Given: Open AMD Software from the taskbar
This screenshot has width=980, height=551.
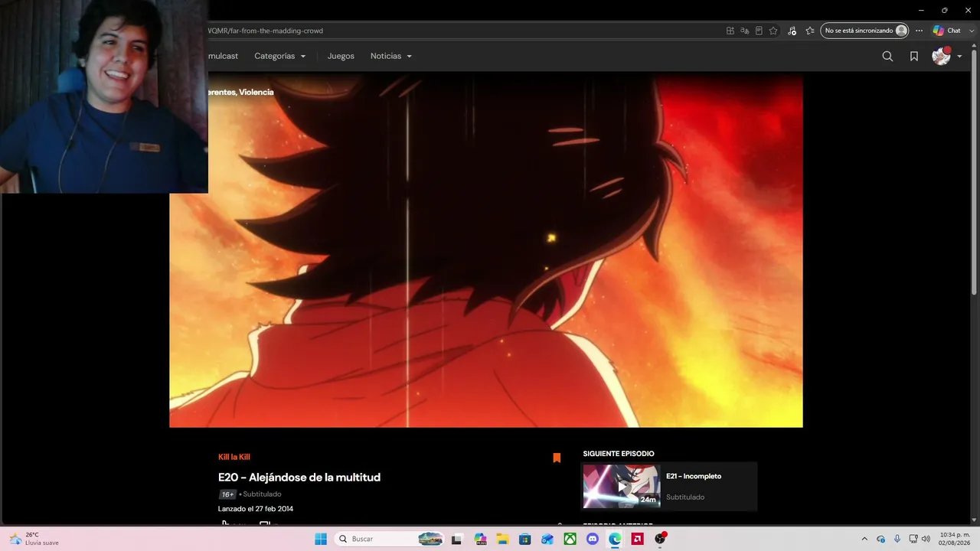Looking at the screenshot, I should (637, 539).
